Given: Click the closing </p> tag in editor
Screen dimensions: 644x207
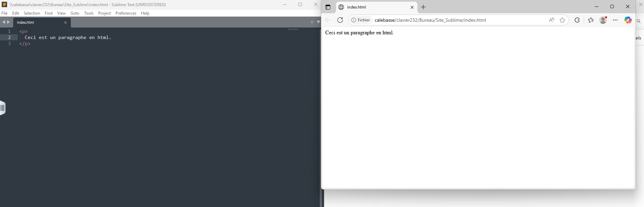Looking at the screenshot, I should (25, 44).
